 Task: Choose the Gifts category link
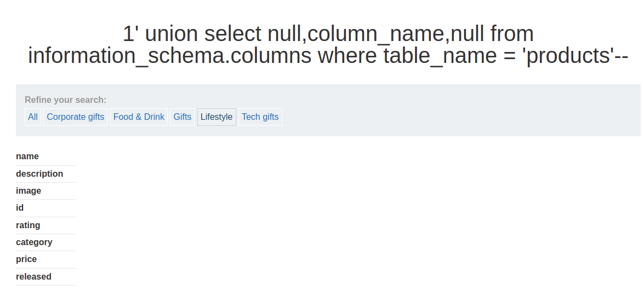pyautogui.click(x=183, y=117)
